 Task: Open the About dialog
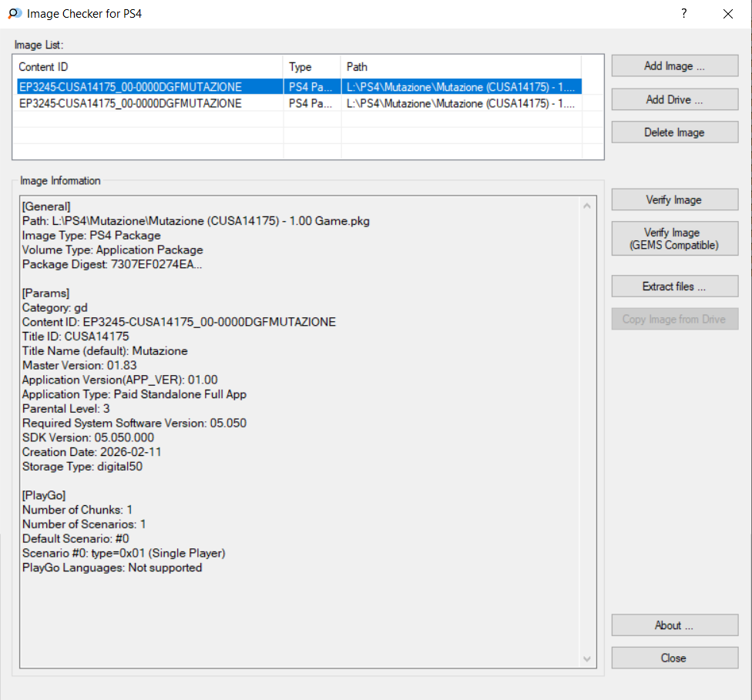[x=674, y=625]
